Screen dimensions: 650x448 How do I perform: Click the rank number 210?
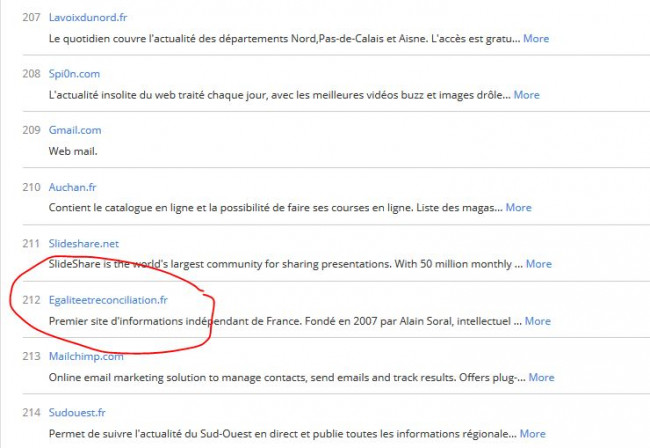32,187
